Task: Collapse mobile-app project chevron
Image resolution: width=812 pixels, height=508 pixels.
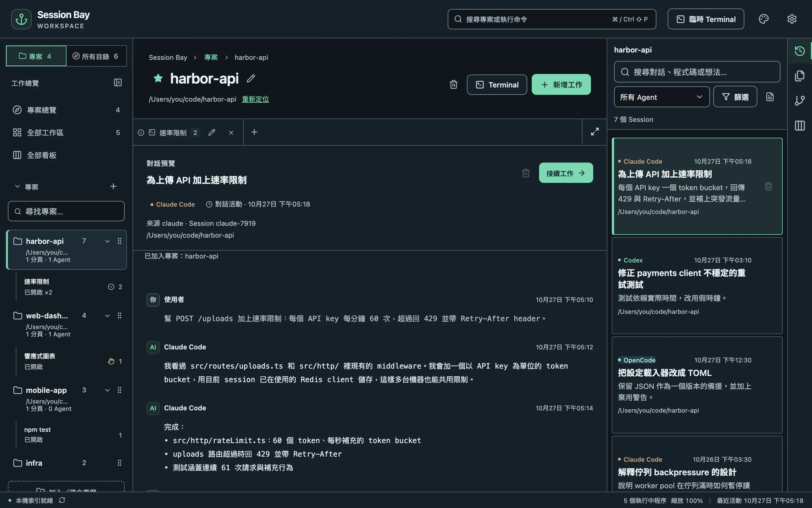Action: point(107,390)
